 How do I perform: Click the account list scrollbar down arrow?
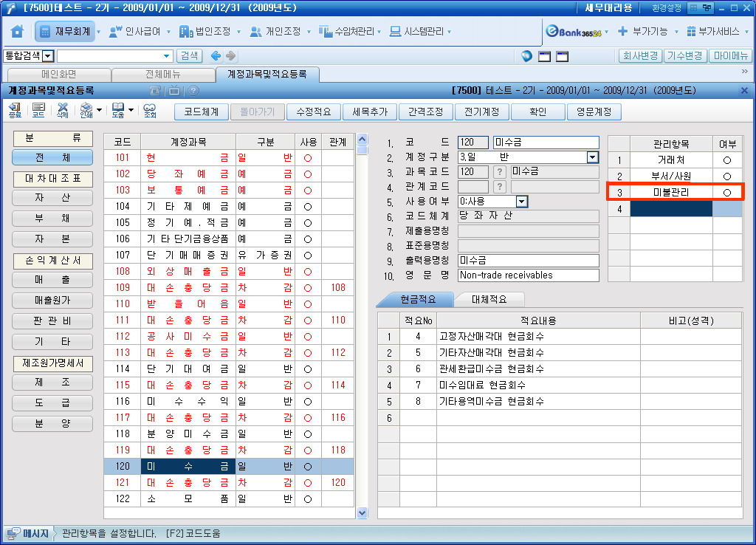(362, 513)
